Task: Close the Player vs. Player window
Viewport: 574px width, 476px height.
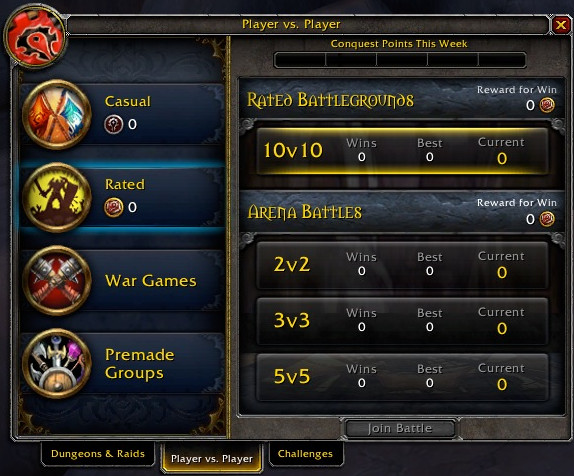Action: [x=561, y=25]
